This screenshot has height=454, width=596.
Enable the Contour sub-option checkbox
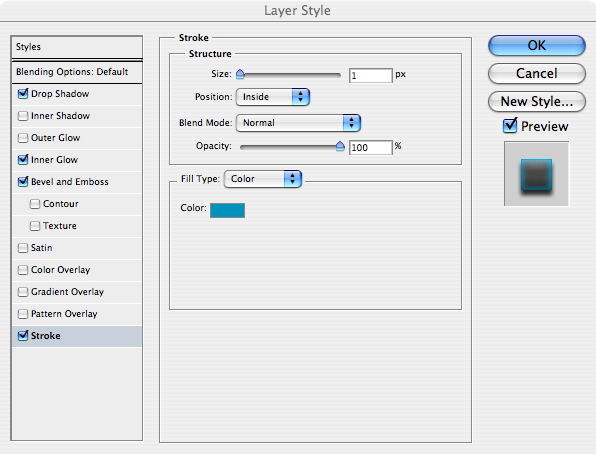(x=35, y=204)
